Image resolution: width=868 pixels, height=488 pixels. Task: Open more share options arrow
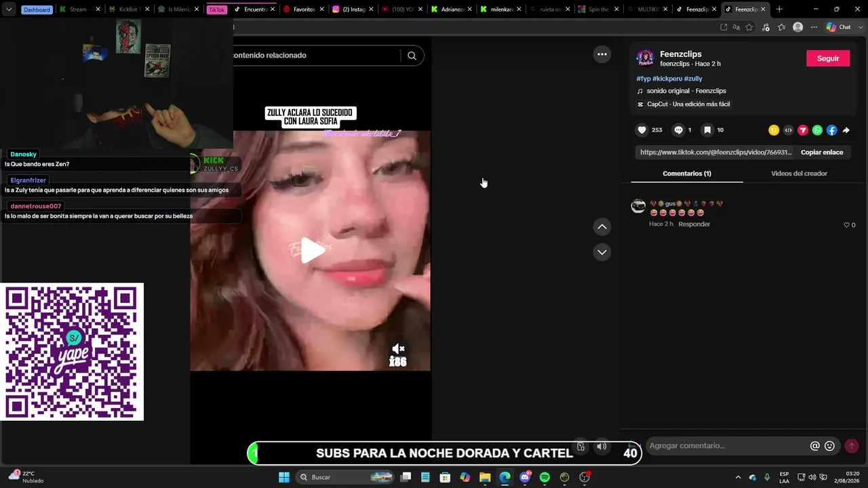(846, 130)
